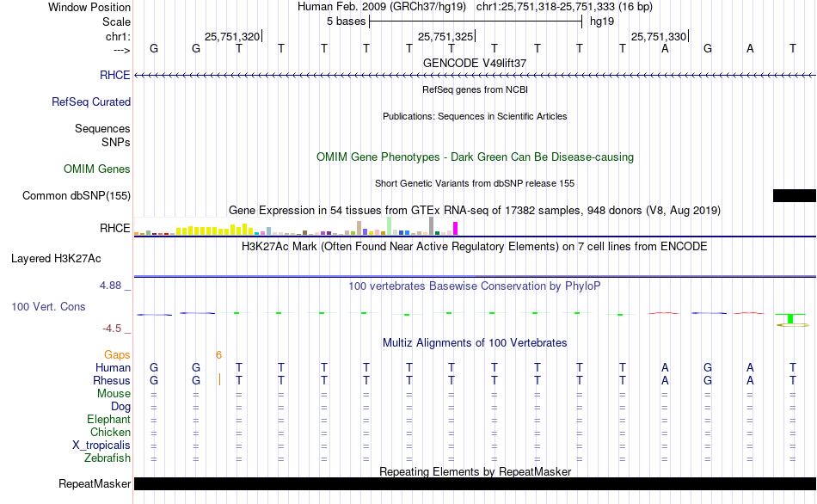The width and height of the screenshot is (817, 504).
Task: Click the Window Position label
Action: [x=89, y=7]
